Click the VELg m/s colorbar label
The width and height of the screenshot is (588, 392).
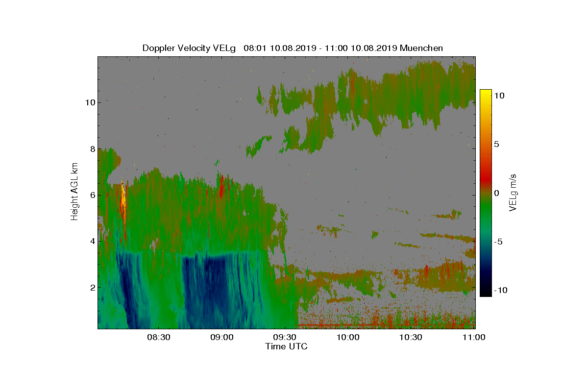[x=513, y=192]
